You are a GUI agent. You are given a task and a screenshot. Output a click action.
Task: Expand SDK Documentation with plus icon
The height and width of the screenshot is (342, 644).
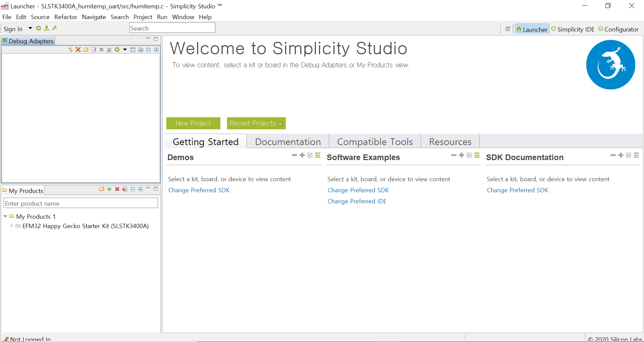[621, 155]
